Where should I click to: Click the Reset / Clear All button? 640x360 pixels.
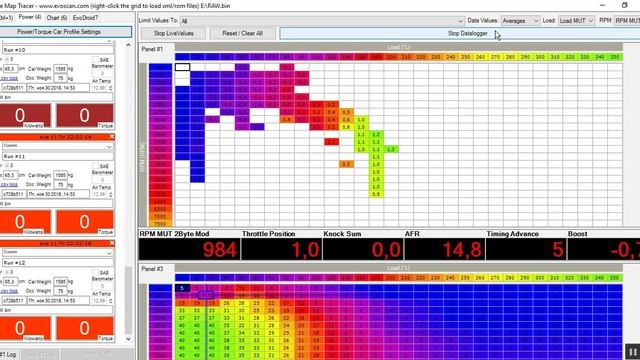click(x=242, y=33)
